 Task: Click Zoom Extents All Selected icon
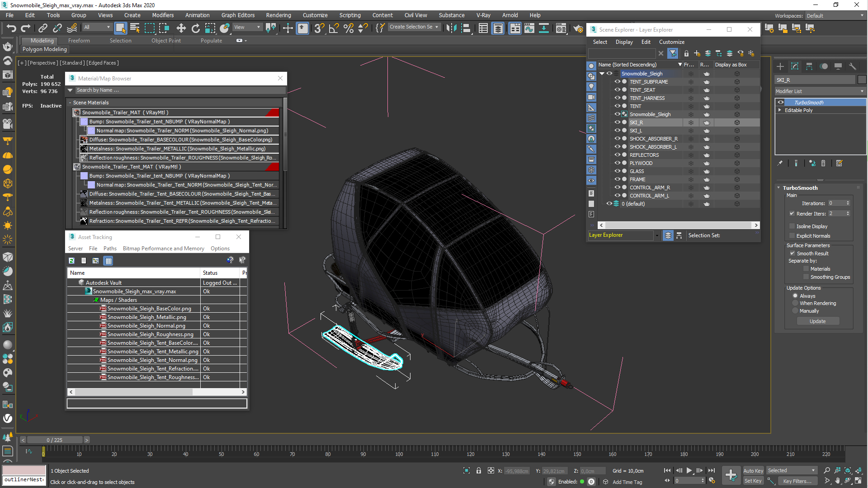click(x=858, y=470)
